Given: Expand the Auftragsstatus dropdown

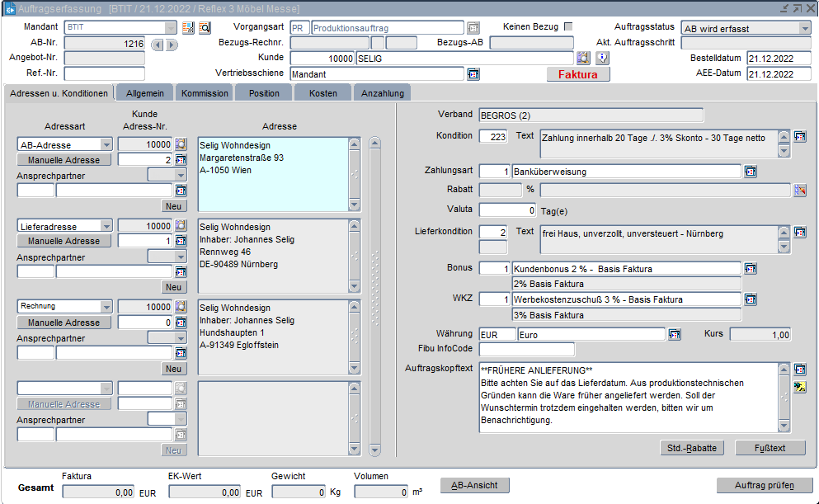Looking at the screenshot, I should pyautogui.click(x=804, y=28).
